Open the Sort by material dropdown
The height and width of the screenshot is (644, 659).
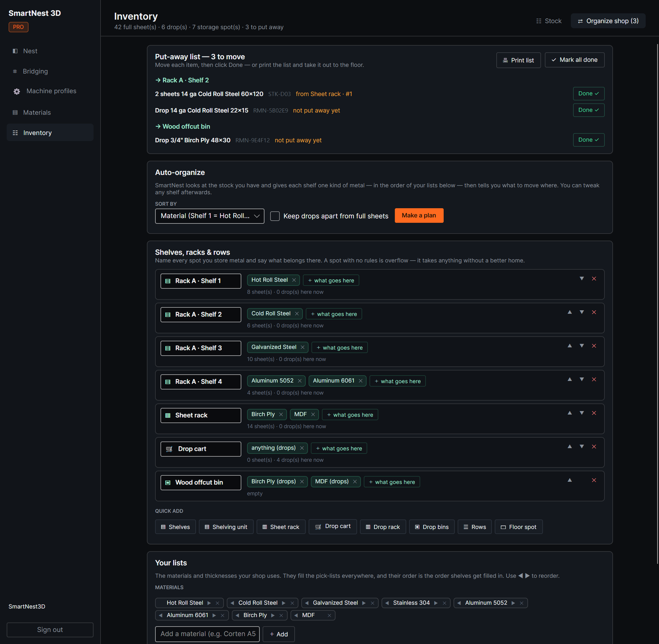point(209,216)
